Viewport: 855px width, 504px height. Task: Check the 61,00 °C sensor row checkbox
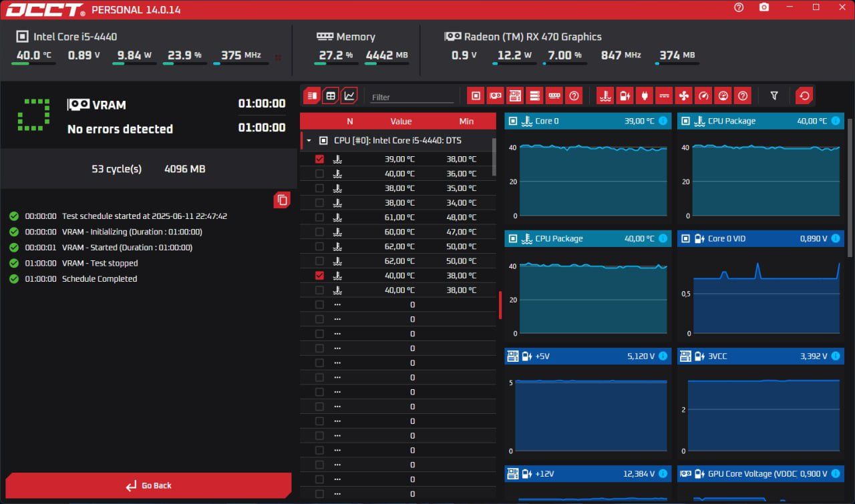(x=319, y=217)
